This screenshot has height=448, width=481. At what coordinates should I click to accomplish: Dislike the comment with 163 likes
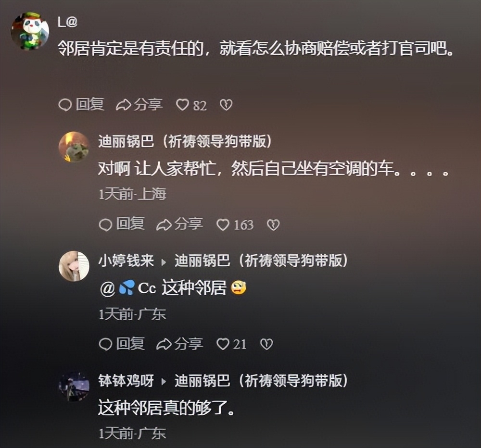click(x=273, y=225)
